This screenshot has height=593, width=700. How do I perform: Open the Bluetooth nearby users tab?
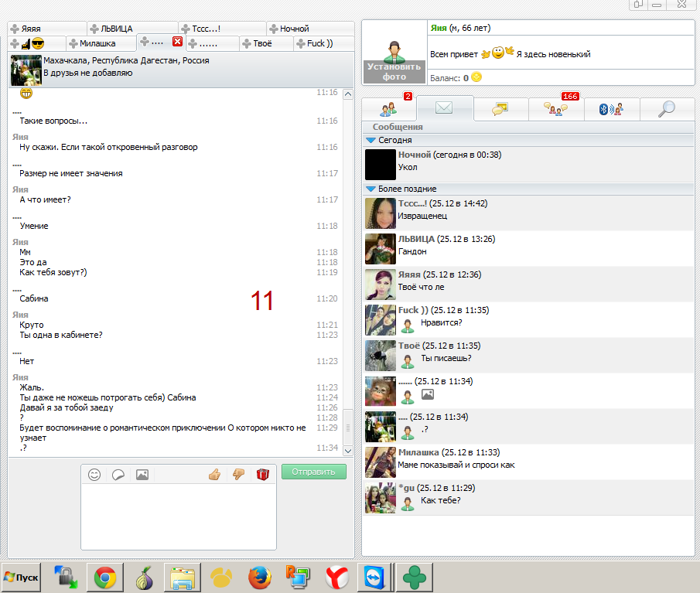(611, 108)
